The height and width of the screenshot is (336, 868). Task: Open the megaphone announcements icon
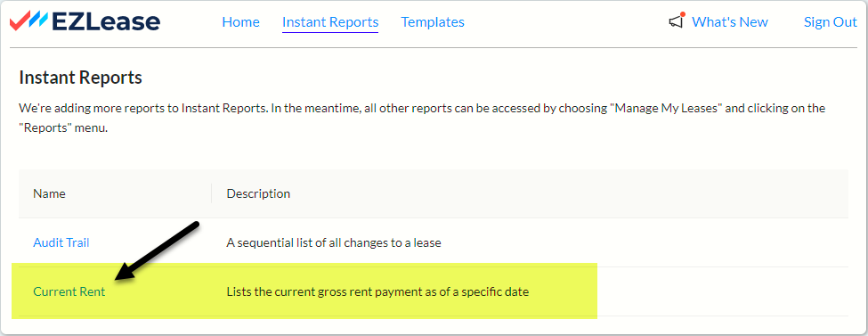(676, 21)
